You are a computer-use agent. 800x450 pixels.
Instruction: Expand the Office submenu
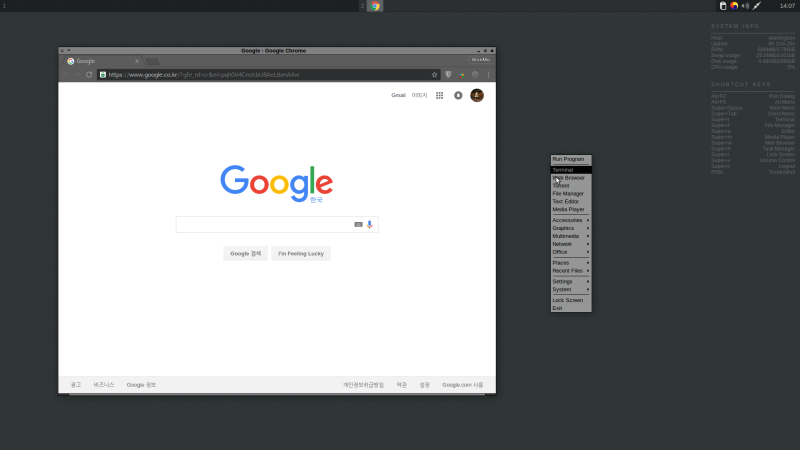571,252
